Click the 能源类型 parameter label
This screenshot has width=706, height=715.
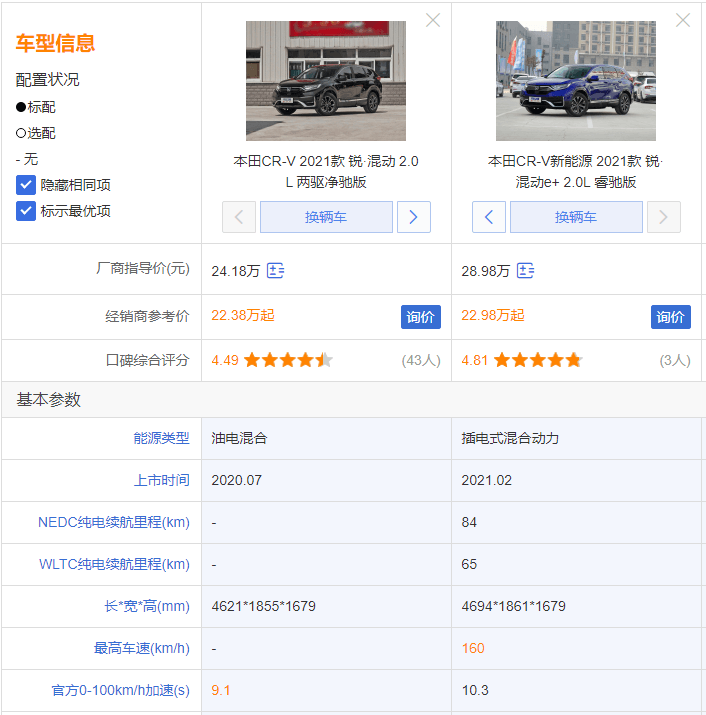click(161, 438)
